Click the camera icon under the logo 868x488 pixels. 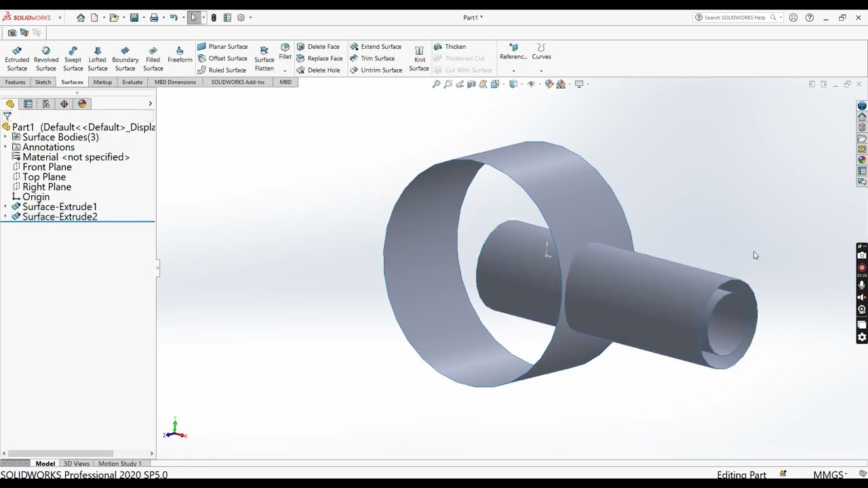pos(12,33)
